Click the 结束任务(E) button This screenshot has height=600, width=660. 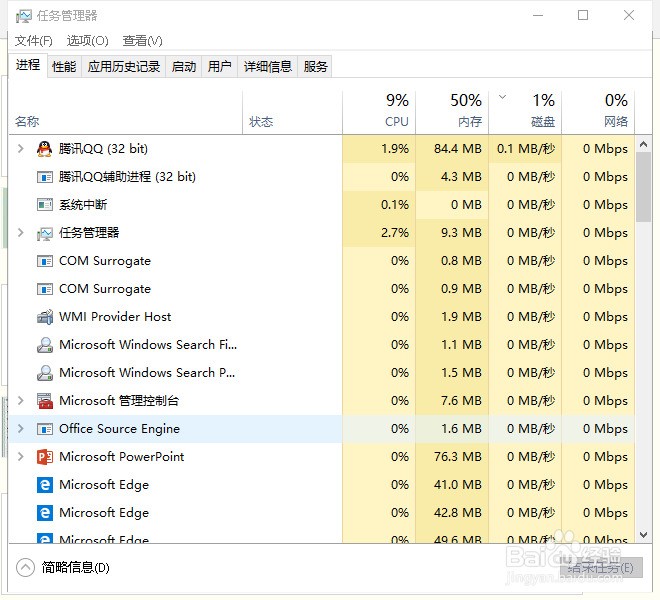601,568
